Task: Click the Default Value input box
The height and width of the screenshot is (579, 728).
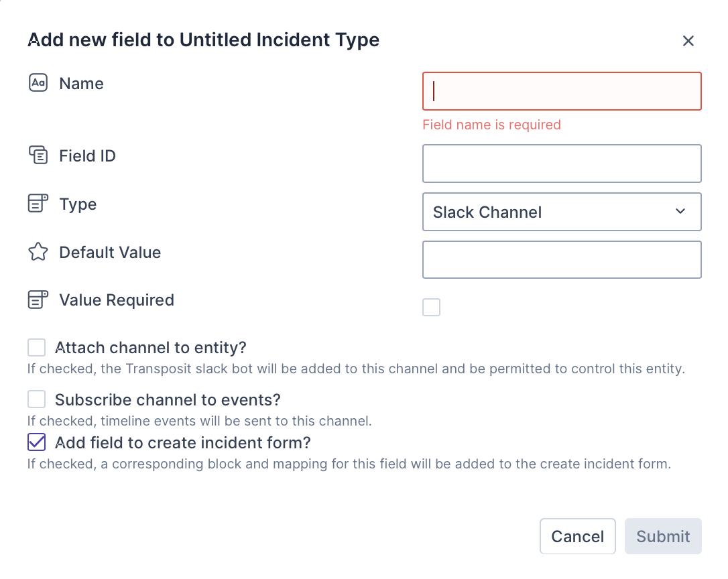Action: [562, 260]
